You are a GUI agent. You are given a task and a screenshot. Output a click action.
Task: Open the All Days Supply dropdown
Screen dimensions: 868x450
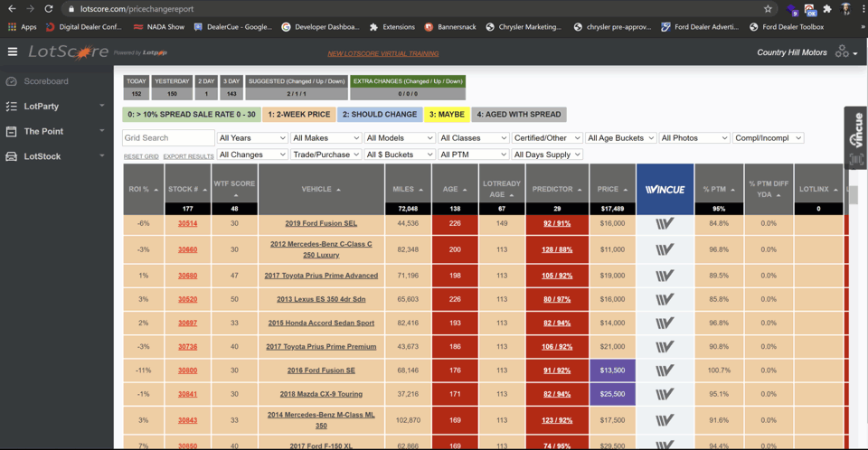(547, 155)
